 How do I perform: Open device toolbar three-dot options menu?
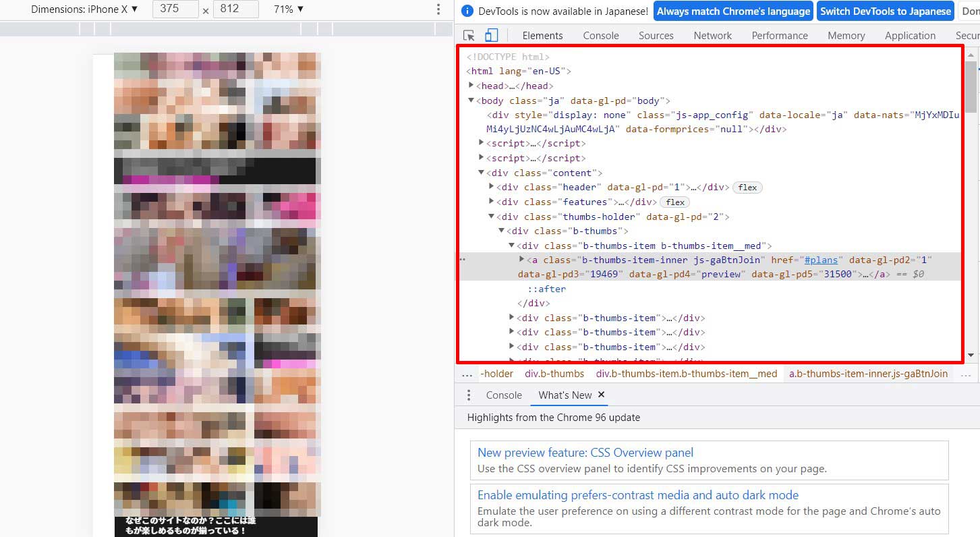438,9
